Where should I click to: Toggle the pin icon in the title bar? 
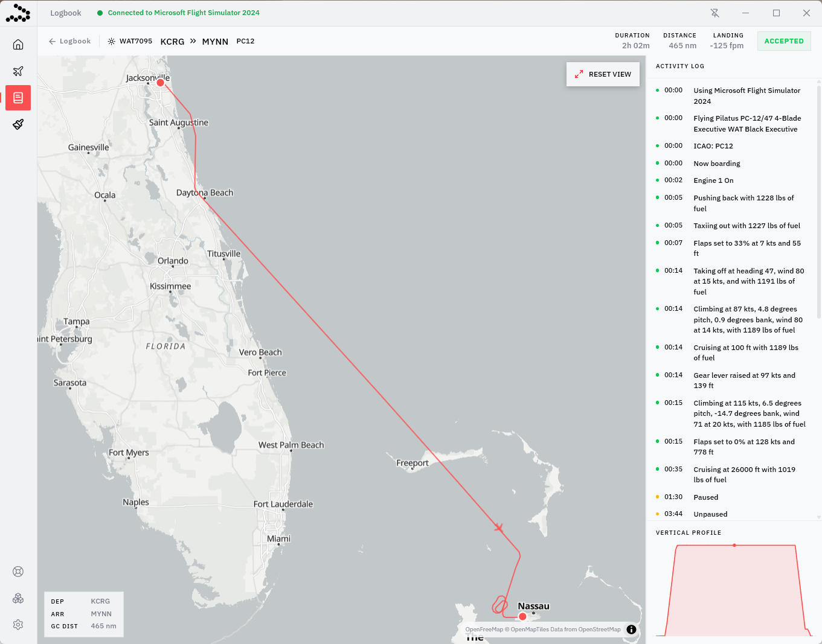pos(715,13)
